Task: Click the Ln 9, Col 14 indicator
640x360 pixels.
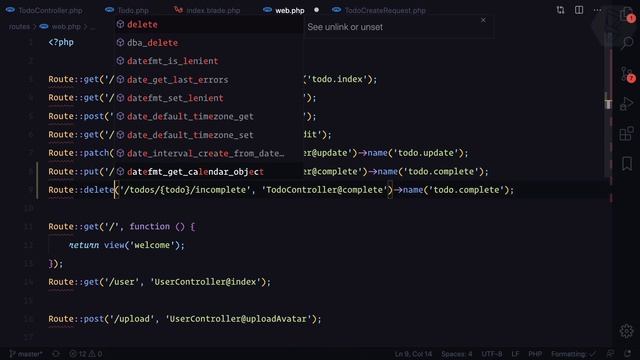Action: pyautogui.click(x=413, y=354)
